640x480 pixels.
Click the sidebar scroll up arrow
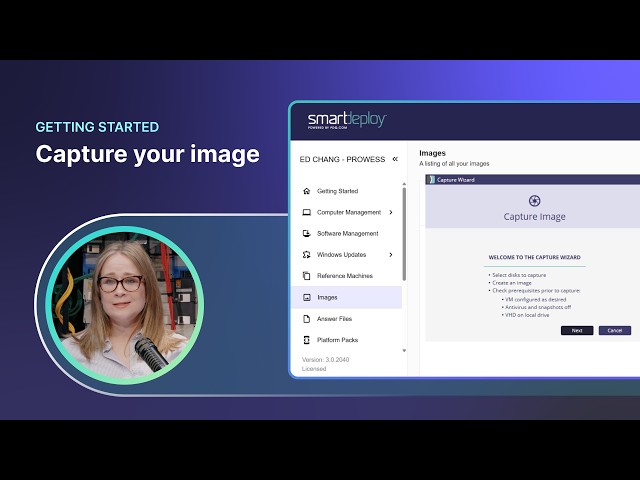point(404,184)
